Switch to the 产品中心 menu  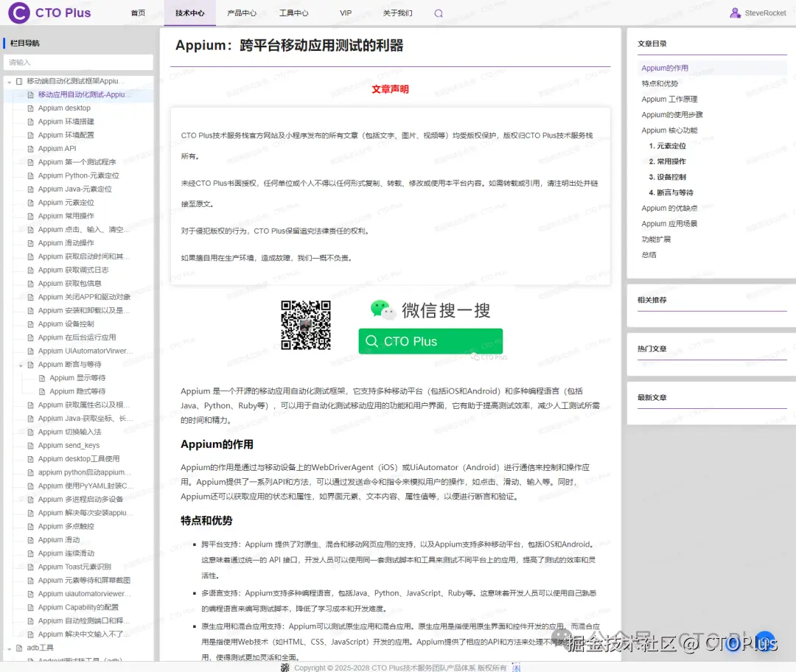pyautogui.click(x=242, y=13)
